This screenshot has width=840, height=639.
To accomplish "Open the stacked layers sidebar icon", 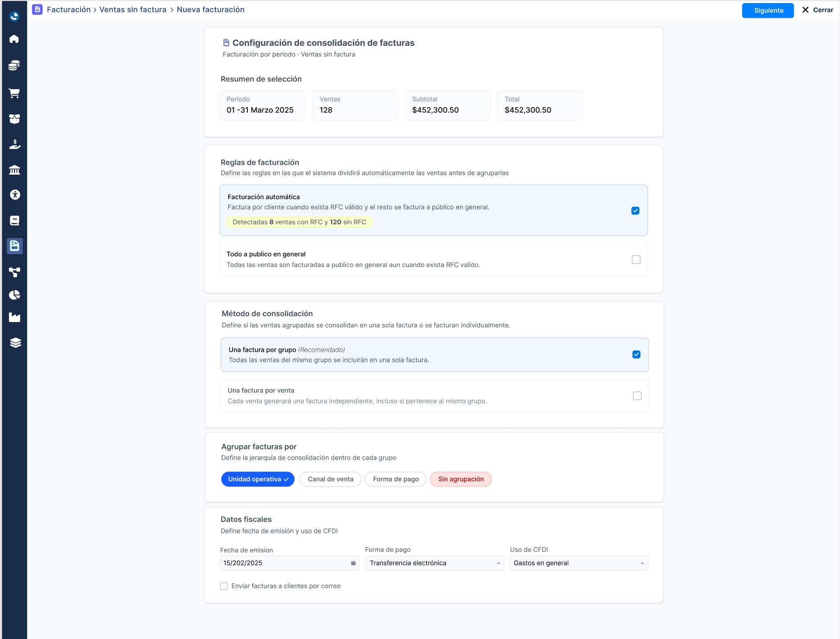I will [15, 342].
